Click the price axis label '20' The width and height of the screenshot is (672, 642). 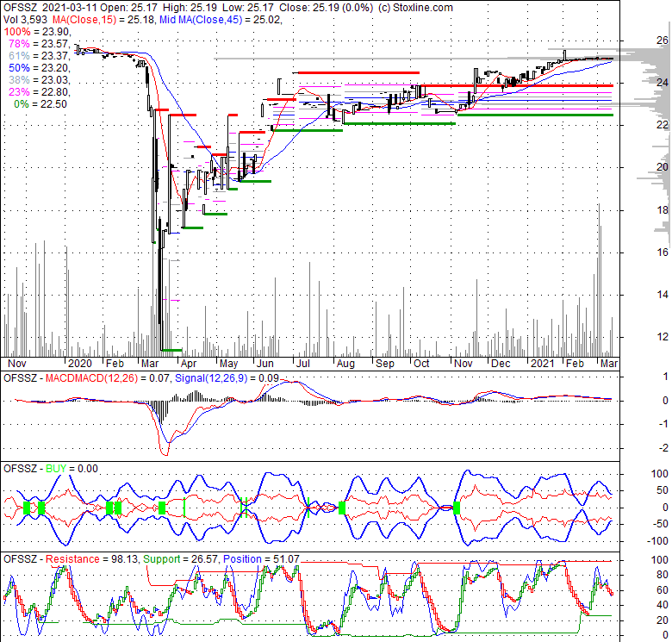[663, 166]
